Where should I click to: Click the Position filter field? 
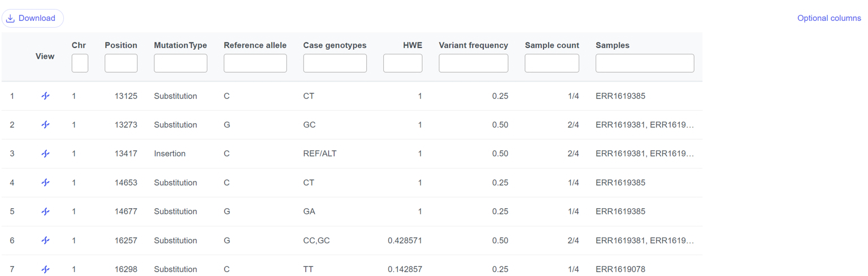[121, 63]
